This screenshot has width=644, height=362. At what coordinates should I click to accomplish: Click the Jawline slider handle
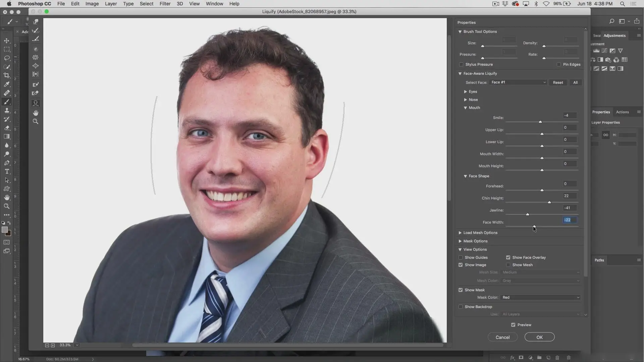(528, 214)
